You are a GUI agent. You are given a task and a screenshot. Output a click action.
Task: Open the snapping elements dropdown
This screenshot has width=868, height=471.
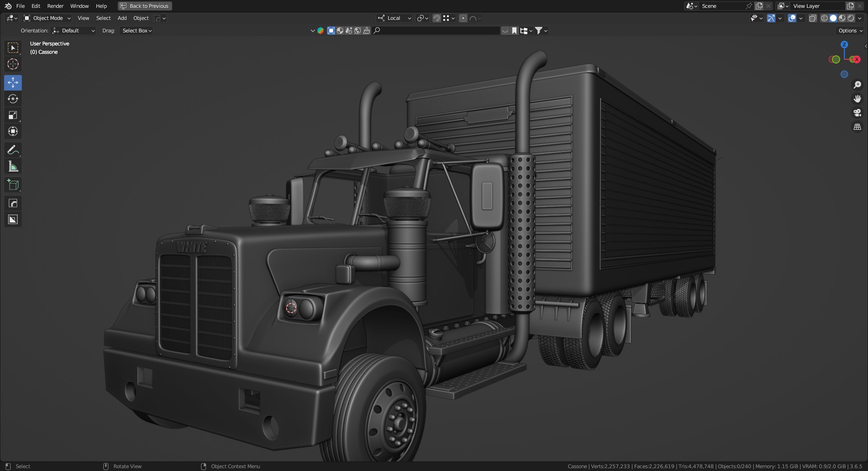(449, 18)
